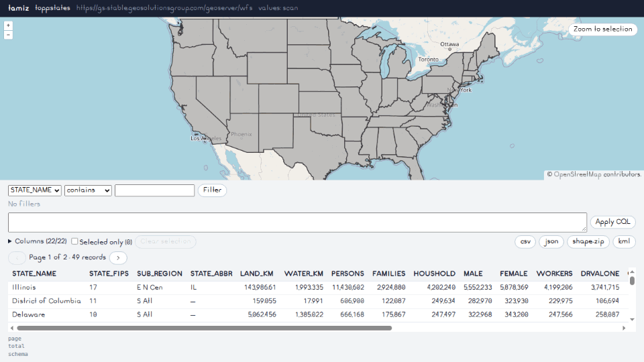644x362 pixels.
Task: Go to next page of records
Action: (x=118, y=257)
